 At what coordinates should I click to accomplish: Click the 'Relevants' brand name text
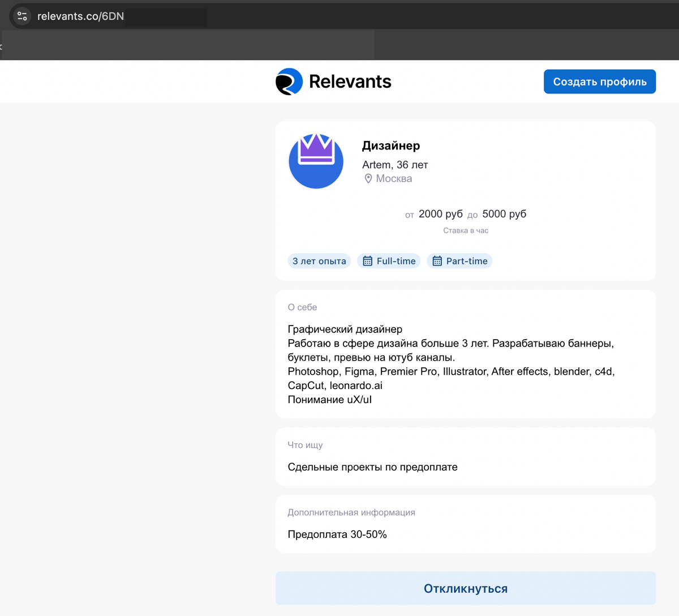[350, 81]
